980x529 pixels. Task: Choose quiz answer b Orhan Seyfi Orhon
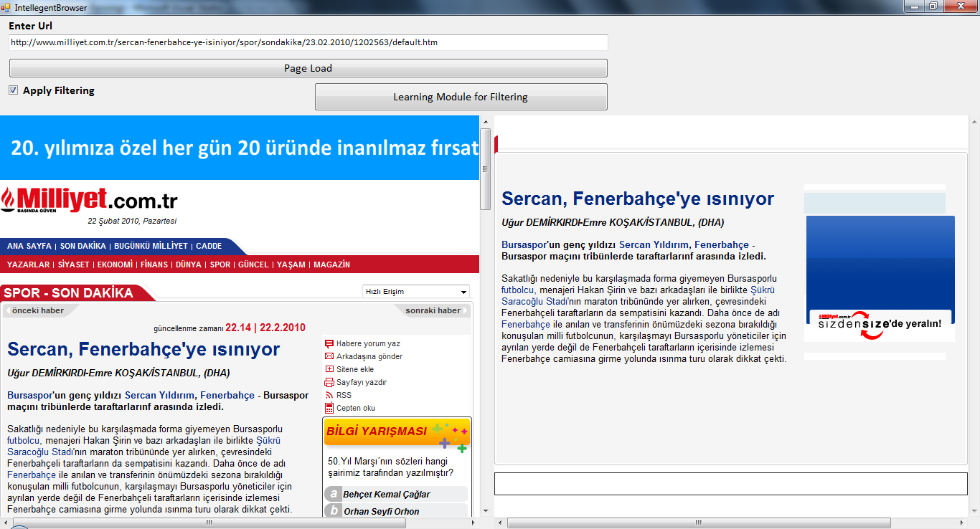coord(396,511)
